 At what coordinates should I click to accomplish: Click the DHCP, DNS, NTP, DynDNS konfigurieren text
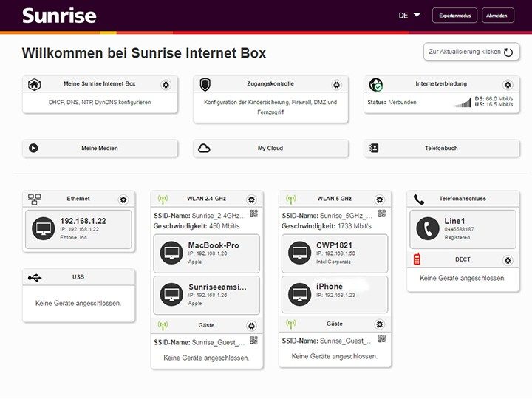(100, 103)
